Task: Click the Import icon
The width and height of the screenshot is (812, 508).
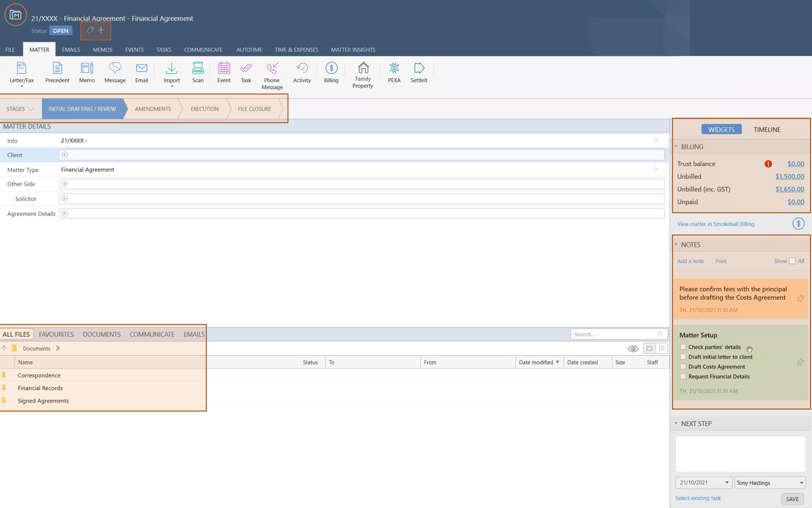Action: coord(171,69)
